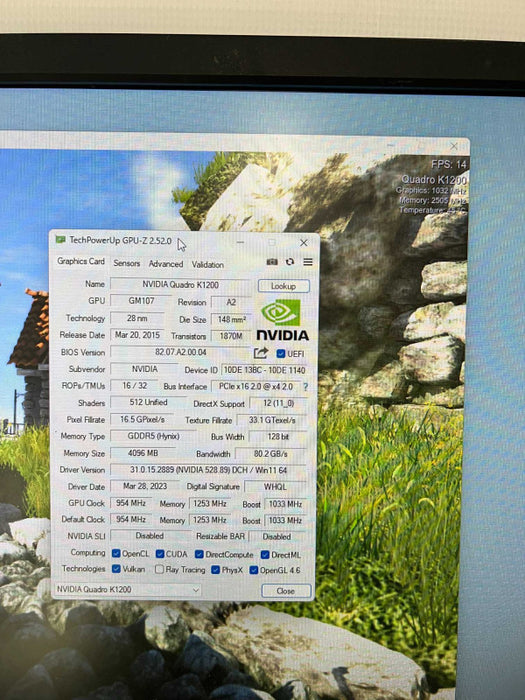Open the GPU-Z hamburger menu
The width and height of the screenshot is (525, 700).
(308, 262)
